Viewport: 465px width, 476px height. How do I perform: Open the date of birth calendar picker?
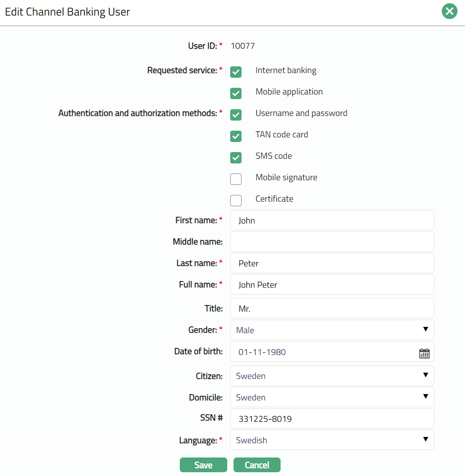click(x=424, y=353)
